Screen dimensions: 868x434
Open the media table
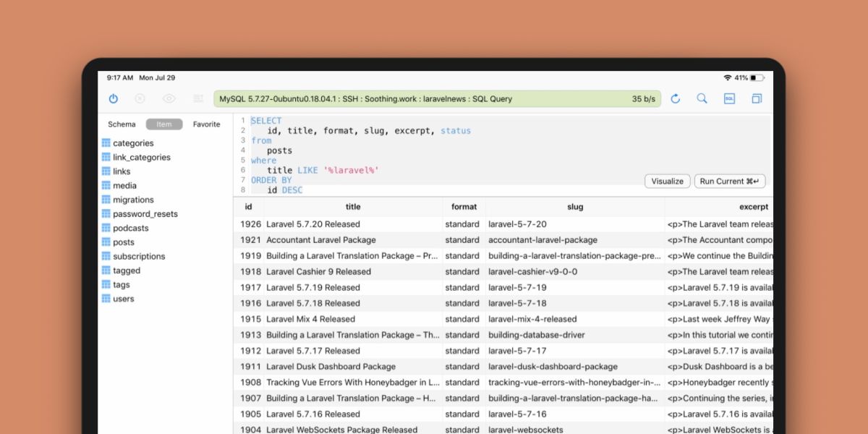tap(124, 186)
